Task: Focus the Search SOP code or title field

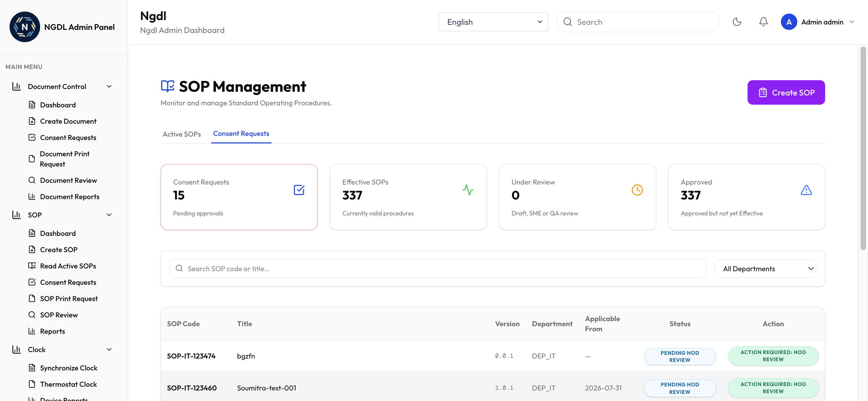Action: click(438, 268)
